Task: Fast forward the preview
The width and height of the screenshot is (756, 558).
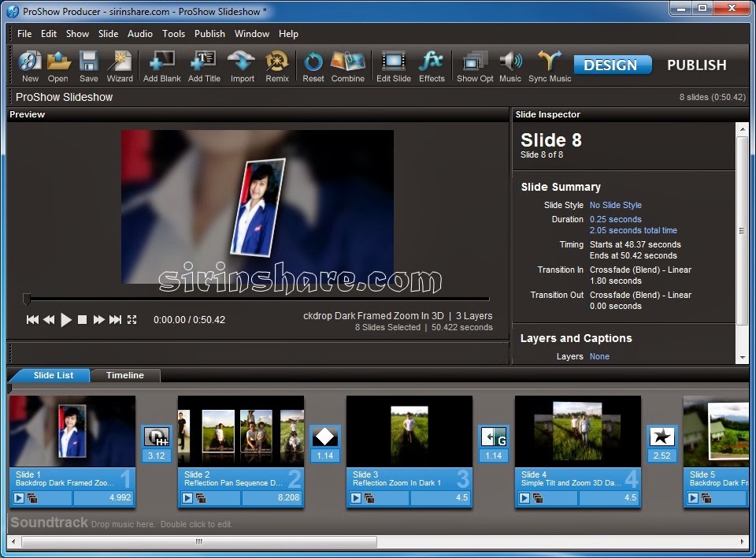Action: tap(99, 319)
